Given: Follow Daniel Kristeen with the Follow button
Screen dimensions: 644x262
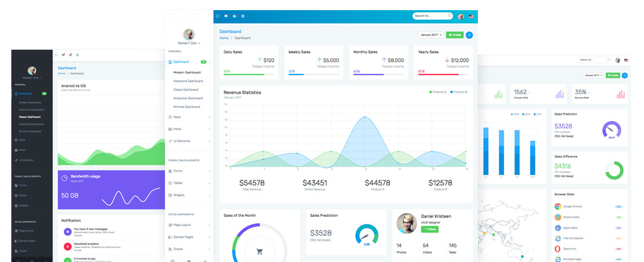Looking at the screenshot, I should click(429, 229).
